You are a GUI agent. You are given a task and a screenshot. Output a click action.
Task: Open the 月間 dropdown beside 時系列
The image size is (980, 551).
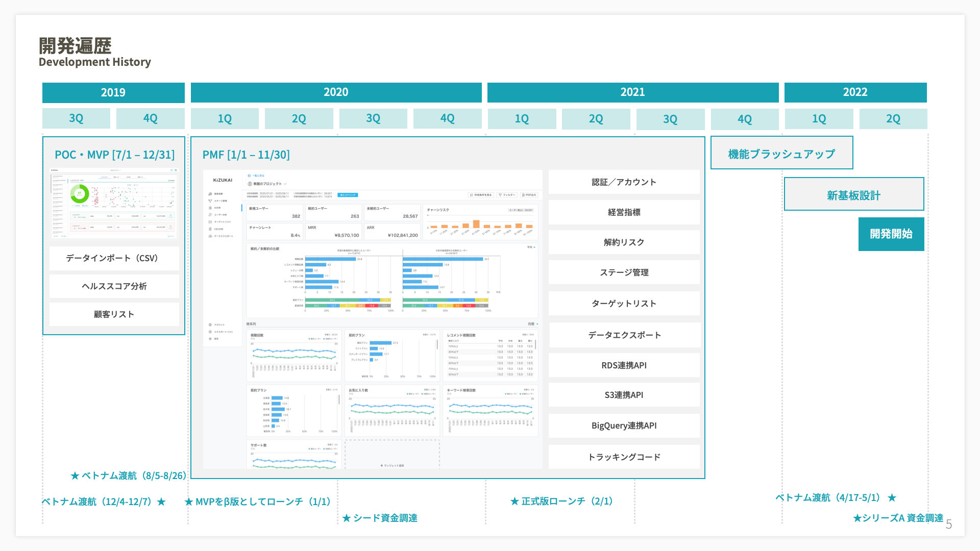click(532, 324)
